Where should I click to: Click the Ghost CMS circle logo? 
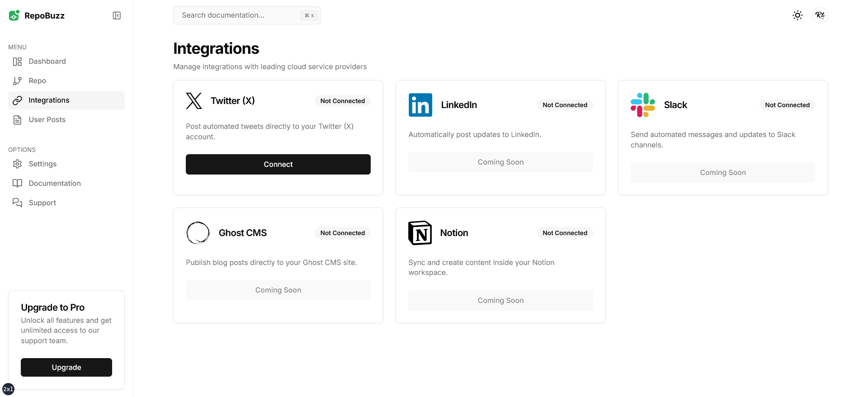198,233
